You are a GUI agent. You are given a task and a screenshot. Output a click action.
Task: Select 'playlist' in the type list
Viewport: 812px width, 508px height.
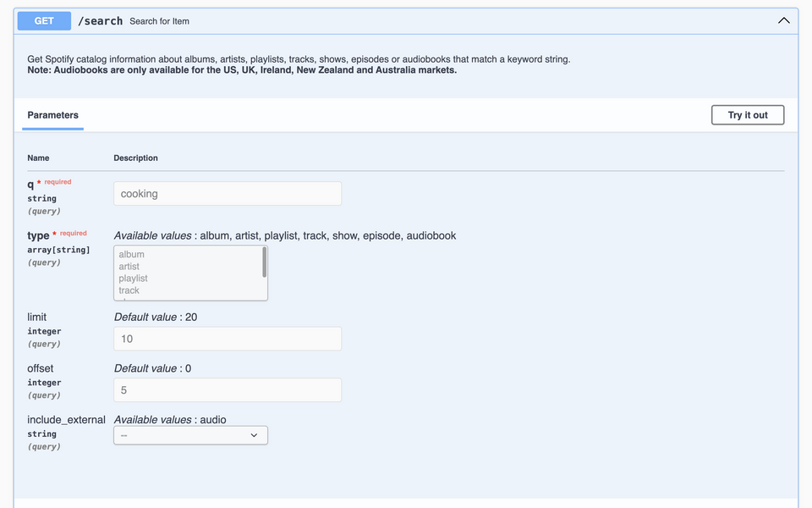tap(133, 278)
